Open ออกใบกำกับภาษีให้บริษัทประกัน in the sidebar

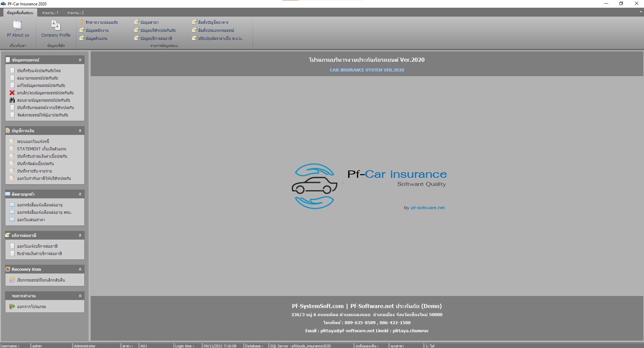[x=40, y=178]
